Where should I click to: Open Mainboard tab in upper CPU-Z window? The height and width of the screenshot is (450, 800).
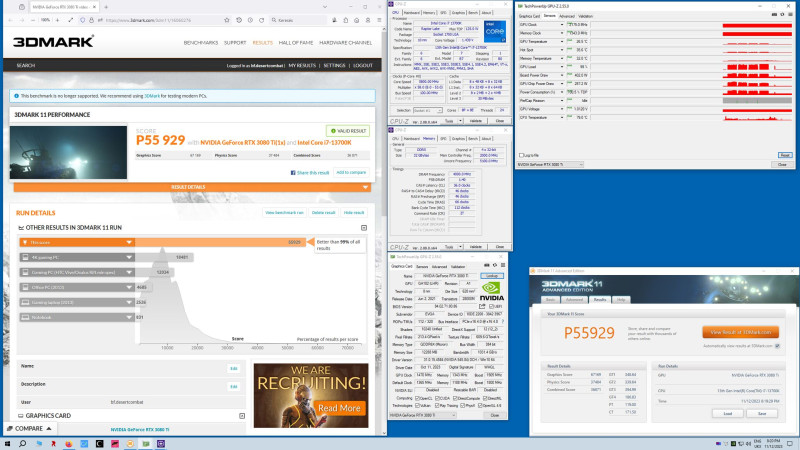[411, 12]
